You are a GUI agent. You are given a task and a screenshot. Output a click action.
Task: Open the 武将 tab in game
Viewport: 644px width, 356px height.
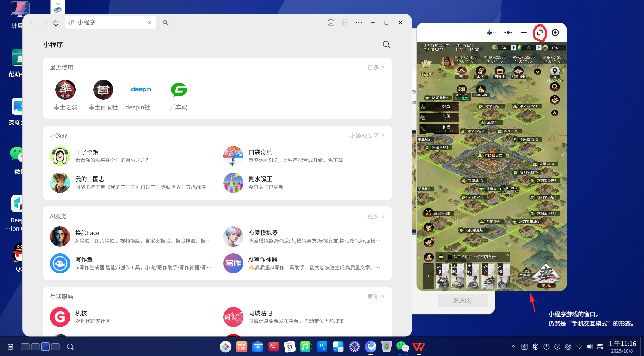pos(442,276)
